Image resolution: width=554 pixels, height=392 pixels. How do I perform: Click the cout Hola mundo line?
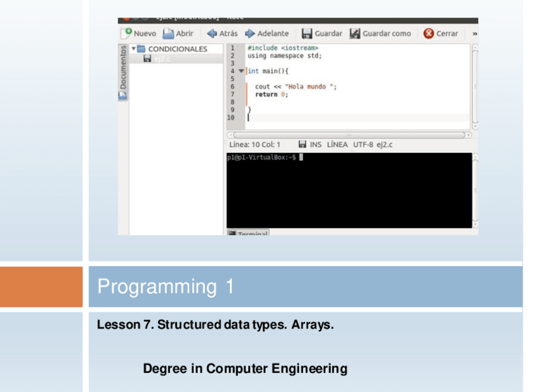tap(296, 87)
